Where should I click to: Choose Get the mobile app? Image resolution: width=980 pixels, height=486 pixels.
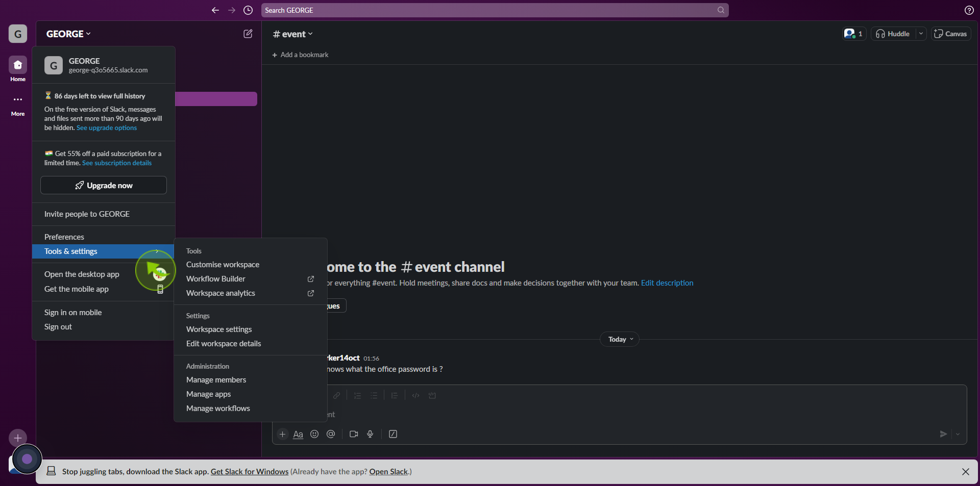pyautogui.click(x=103, y=289)
